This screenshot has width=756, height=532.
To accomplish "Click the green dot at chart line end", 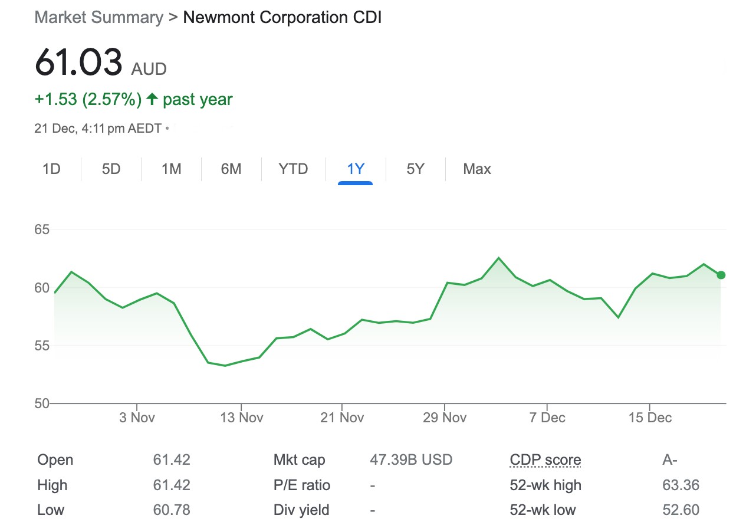I will point(721,275).
